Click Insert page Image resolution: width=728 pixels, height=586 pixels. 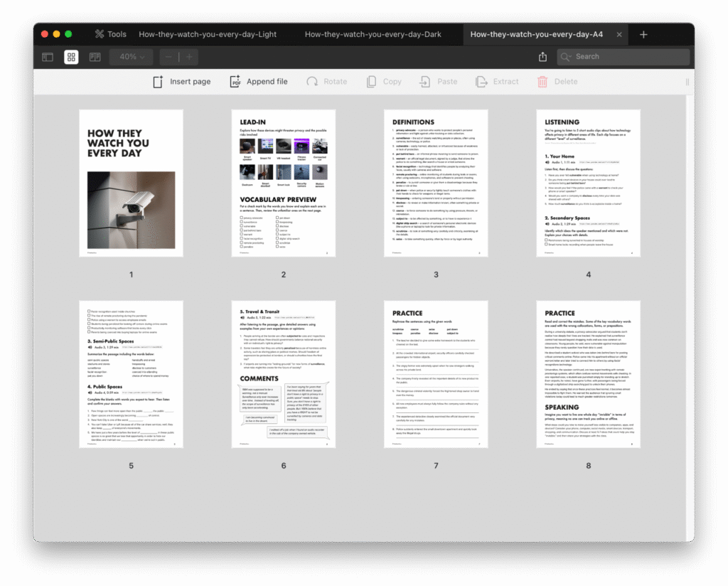182,82
